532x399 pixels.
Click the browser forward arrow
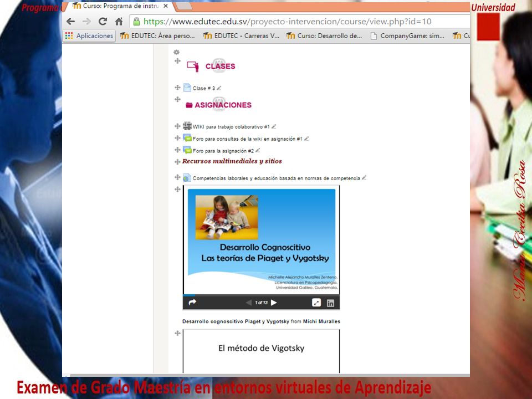[87, 22]
